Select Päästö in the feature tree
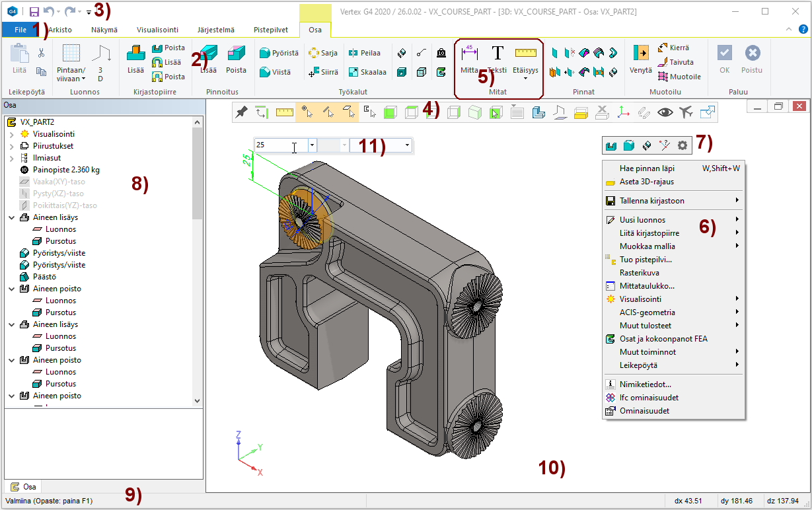This screenshot has height=510, width=812. tap(44, 277)
